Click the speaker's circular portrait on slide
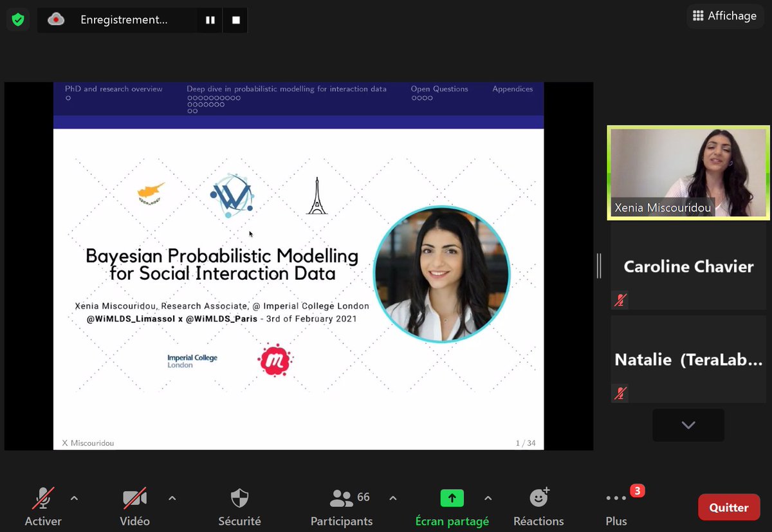Viewport: 772px width, 532px height. 442,273
